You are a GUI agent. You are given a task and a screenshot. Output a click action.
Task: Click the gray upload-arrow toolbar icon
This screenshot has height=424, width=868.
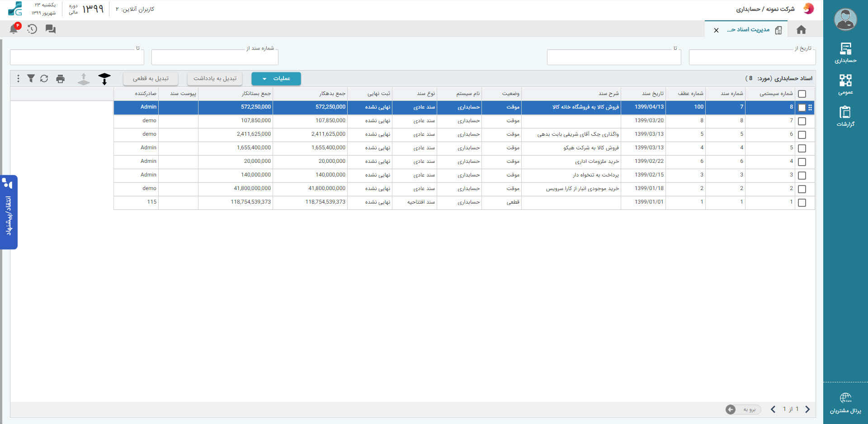click(84, 79)
